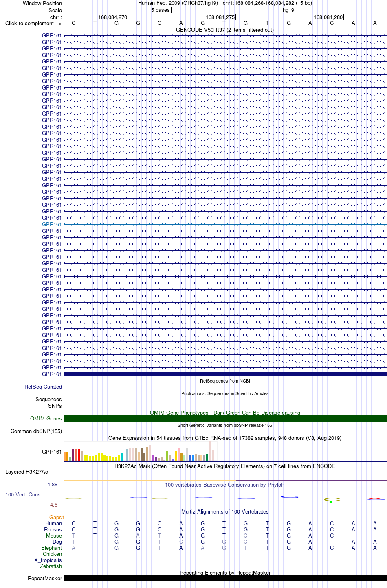Click the "Elephant" alignment row label

click(x=51, y=548)
